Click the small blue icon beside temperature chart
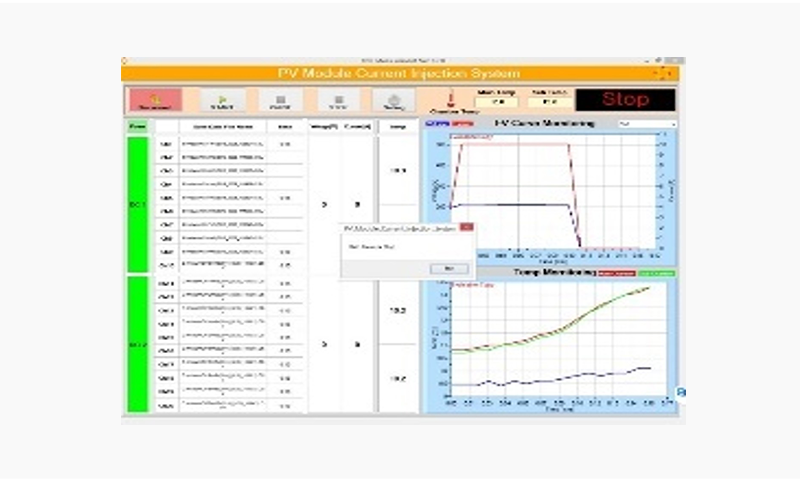This screenshot has height=479, width=800. coord(680,392)
